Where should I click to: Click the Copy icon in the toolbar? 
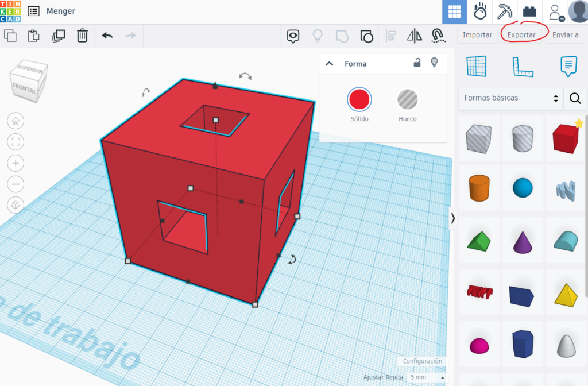click(10, 36)
